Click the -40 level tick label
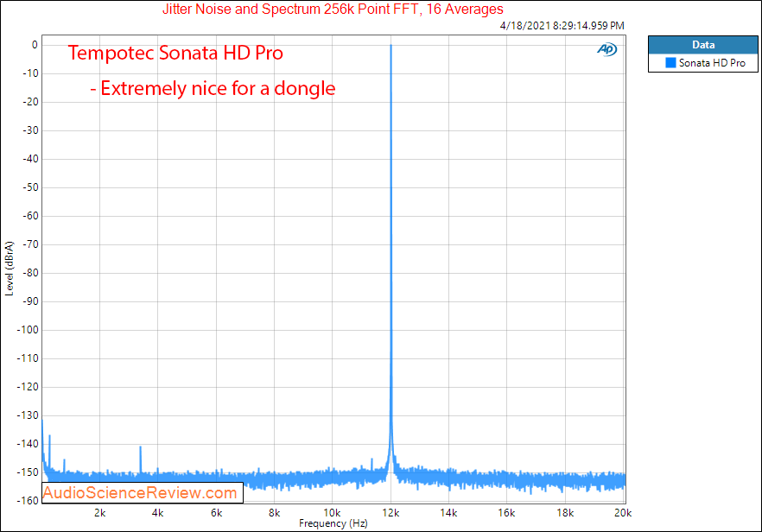This screenshot has height=532, width=762. coord(30,159)
